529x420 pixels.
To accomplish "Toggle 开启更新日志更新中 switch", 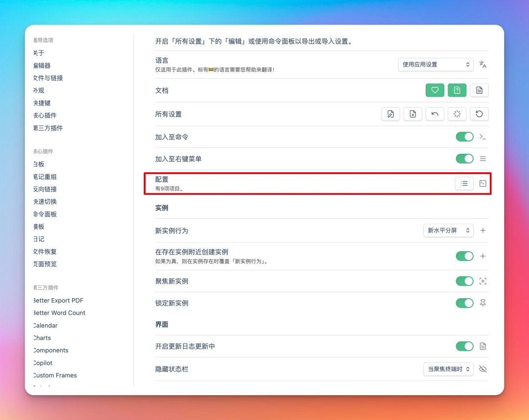I will (x=464, y=346).
